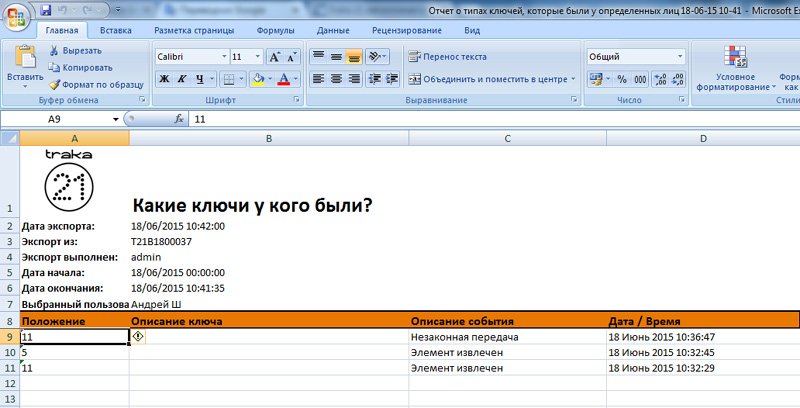This screenshot has width=800, height=408.
Task: Click Объединить и поместить в центре
Action: click(x=488, y=79)
